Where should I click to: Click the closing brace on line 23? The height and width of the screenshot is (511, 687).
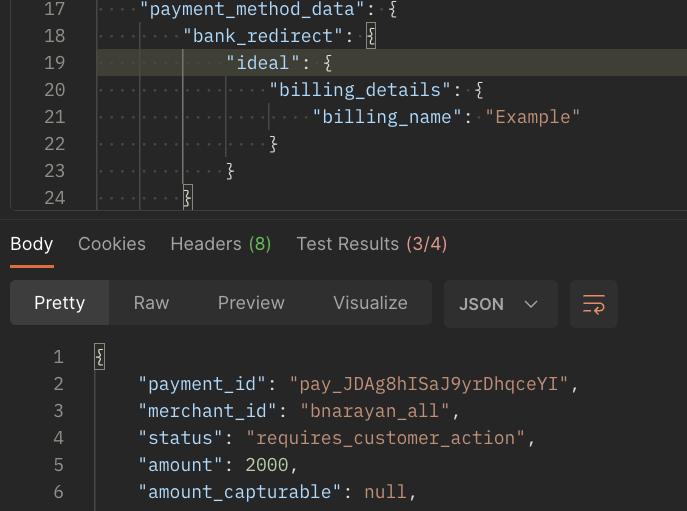click(230, 171)
